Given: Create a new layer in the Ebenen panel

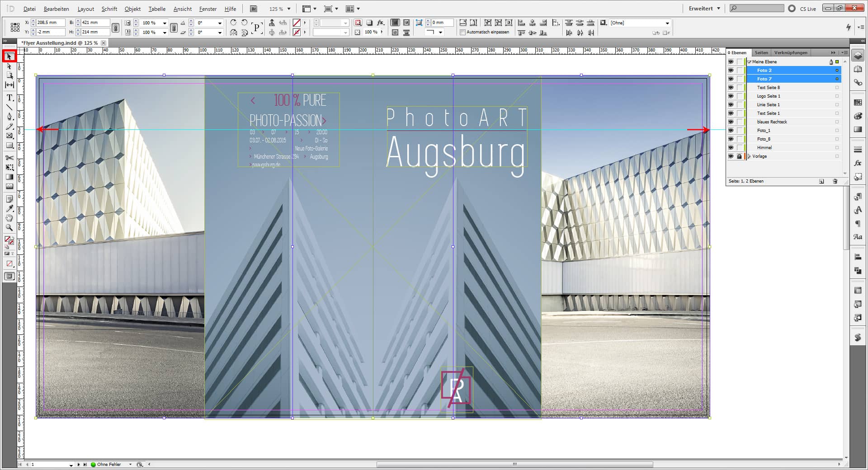Looking at the screenshot, I should (x=821, y=181).
